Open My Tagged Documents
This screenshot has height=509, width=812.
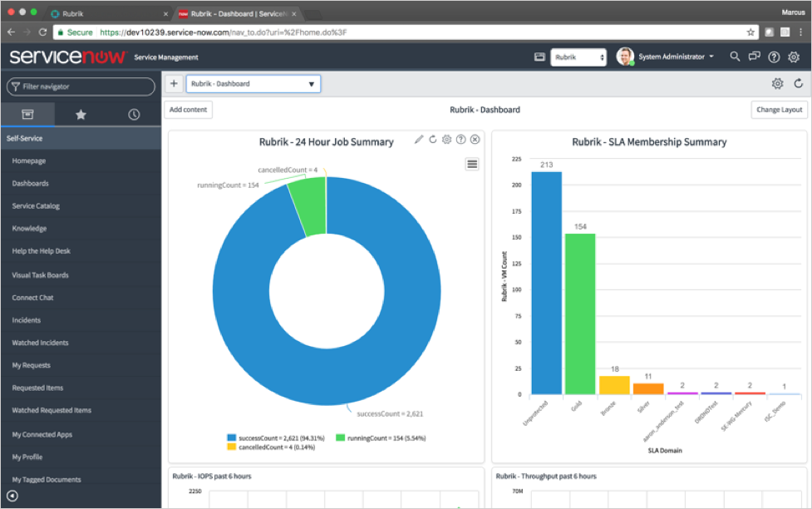(x=47, y=479)
